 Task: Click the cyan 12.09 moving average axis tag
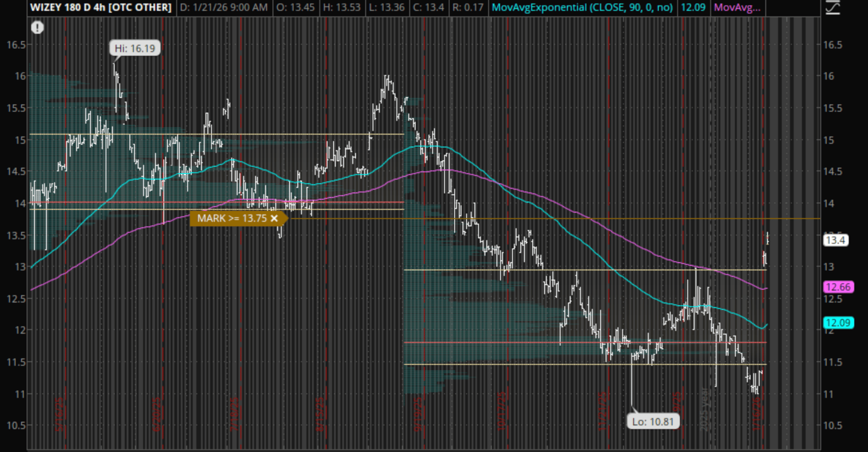tap(838, 323)
